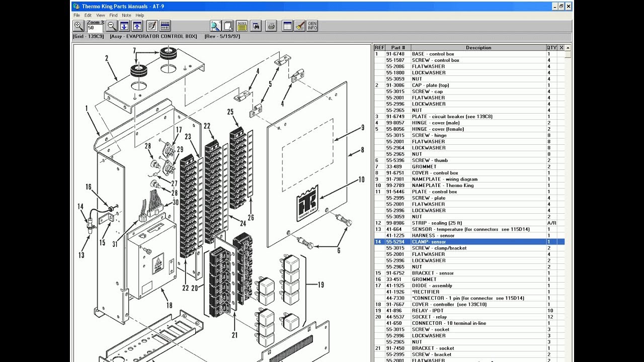Screen dimensions: 644x362
Task: Click the Description column header
Action: click(x=478, y=48)
